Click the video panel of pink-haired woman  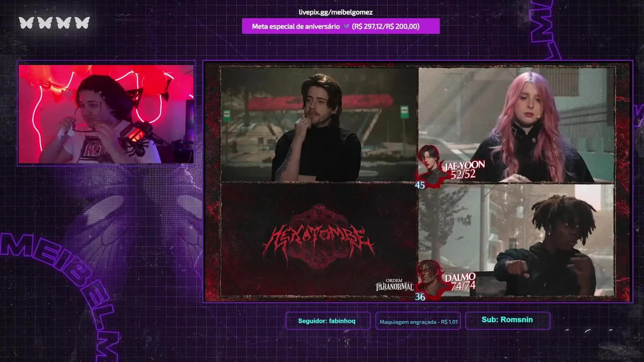click(x=516, y=124)
